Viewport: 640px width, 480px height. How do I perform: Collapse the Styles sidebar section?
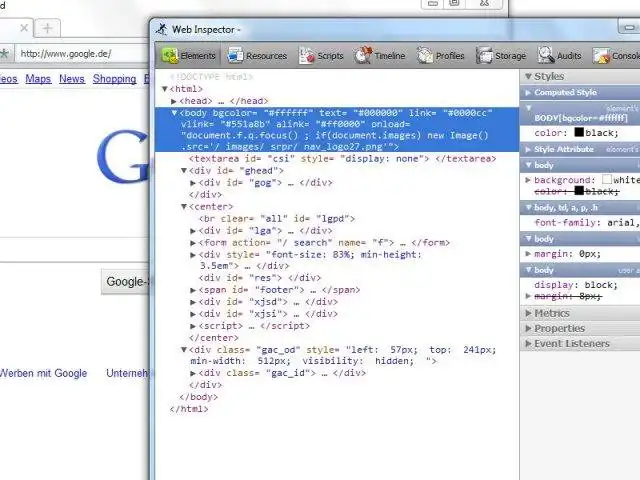pyautogui.click(x=529, y=76)
